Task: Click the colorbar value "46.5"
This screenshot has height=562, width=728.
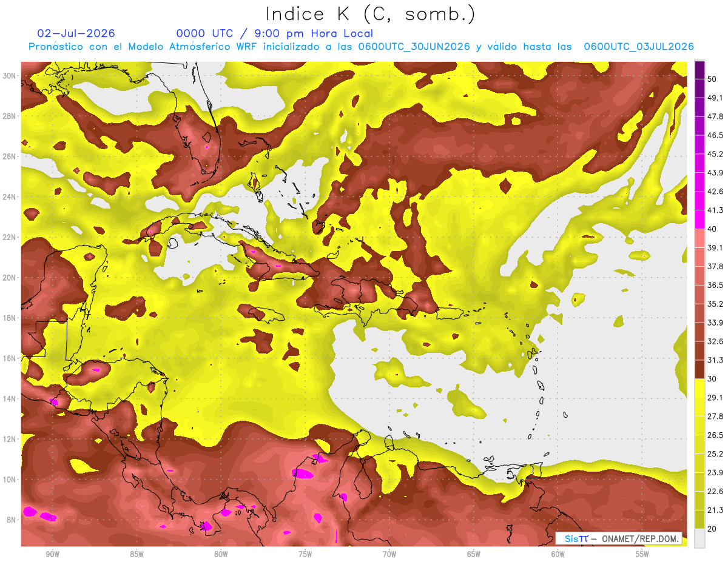Action: (x=715, y=136)
